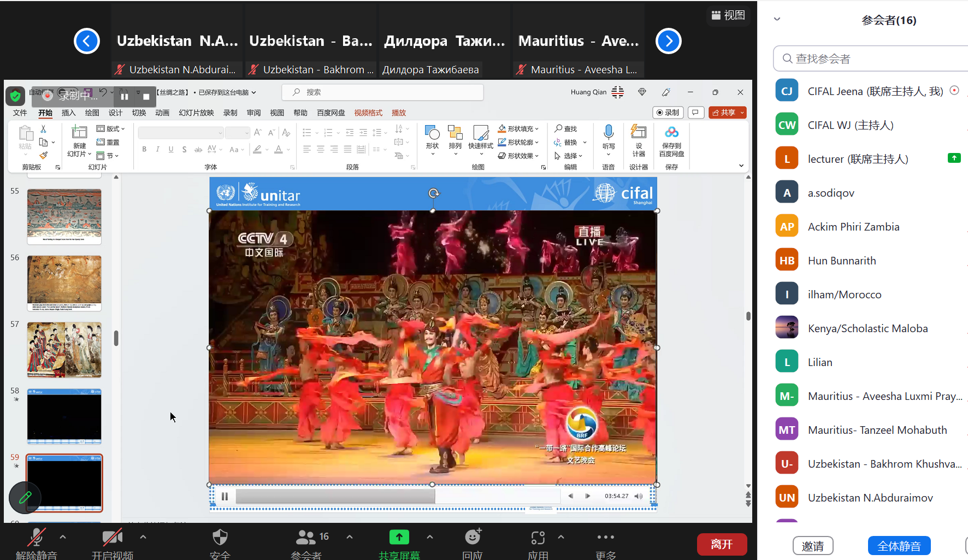This screenshot has height=560, width=968.
Task: Click the pen/coming-soon icon in title bar
Action: [x=666, y=92]
